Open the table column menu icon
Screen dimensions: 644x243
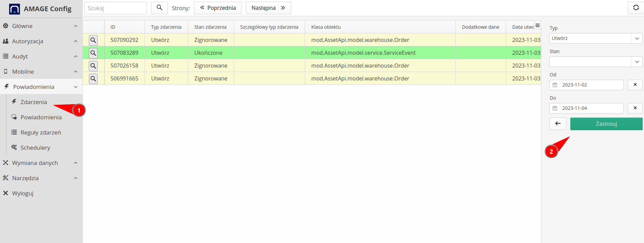537,26
